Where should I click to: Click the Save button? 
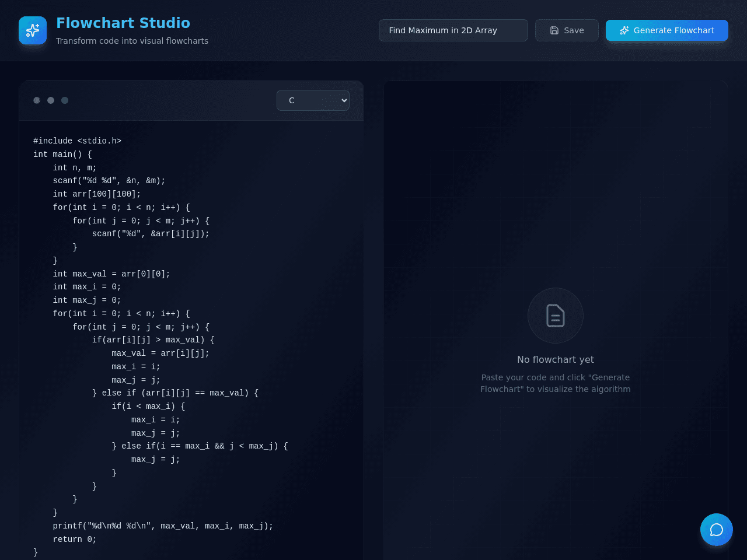pyautogui.click(x=567, y=30)
